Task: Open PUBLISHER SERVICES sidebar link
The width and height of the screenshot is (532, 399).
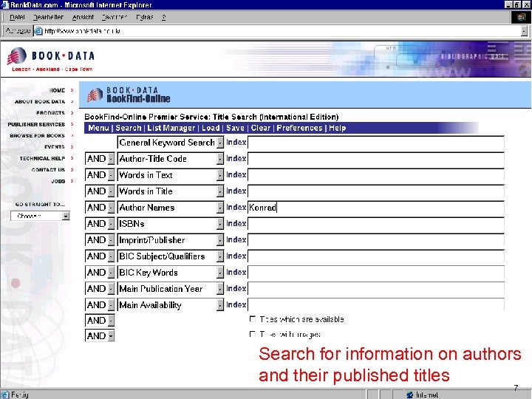Action: pos(36,124)
